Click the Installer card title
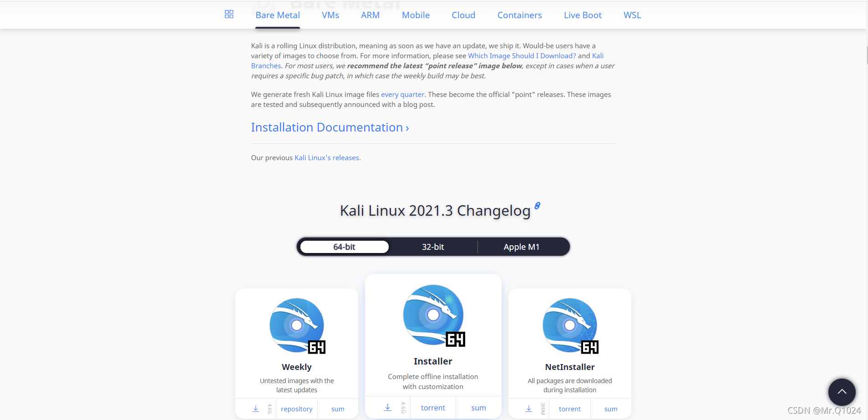 tap(433, 361)
